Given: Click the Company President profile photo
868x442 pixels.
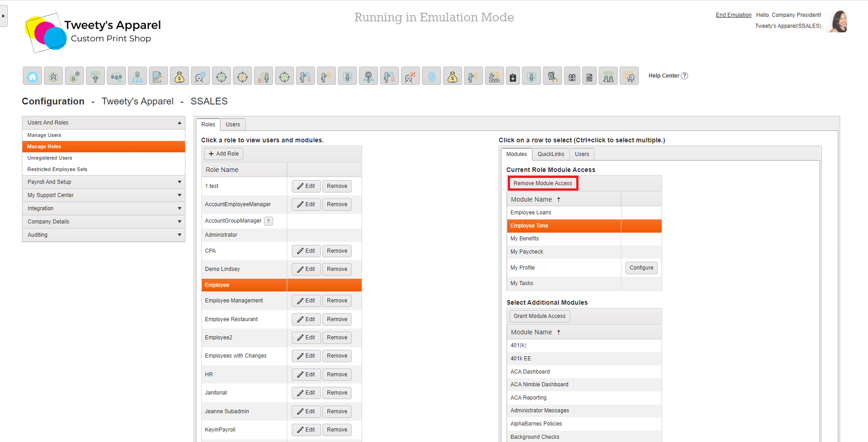Looking at the screenshot, I should (839, 21).
